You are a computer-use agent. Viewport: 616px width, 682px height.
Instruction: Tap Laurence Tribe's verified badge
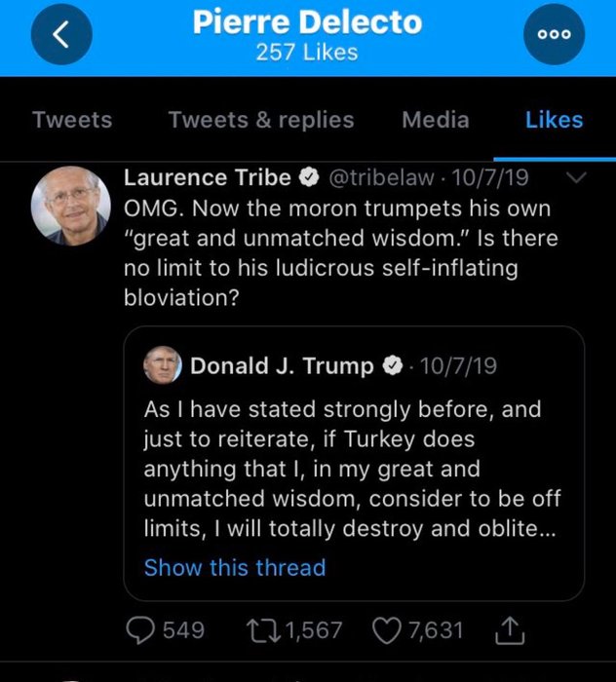point(309,178)
